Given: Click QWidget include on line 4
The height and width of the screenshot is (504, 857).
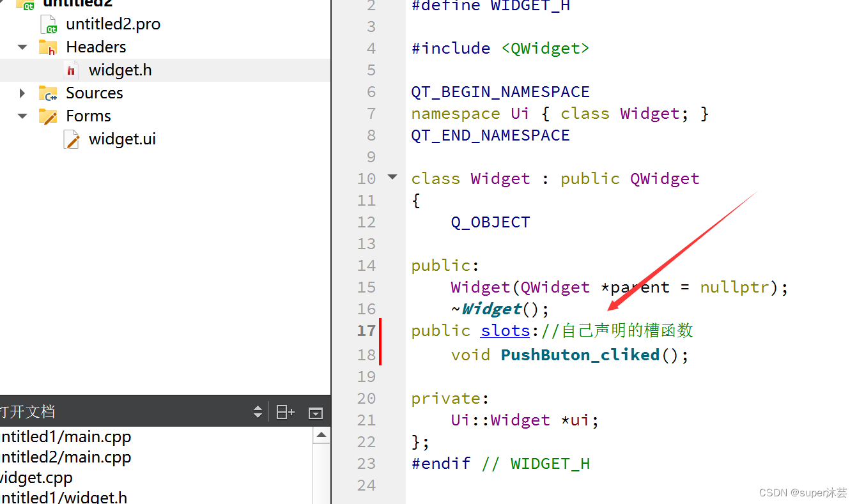Looking at the screenshot, I should pos(545,49).
